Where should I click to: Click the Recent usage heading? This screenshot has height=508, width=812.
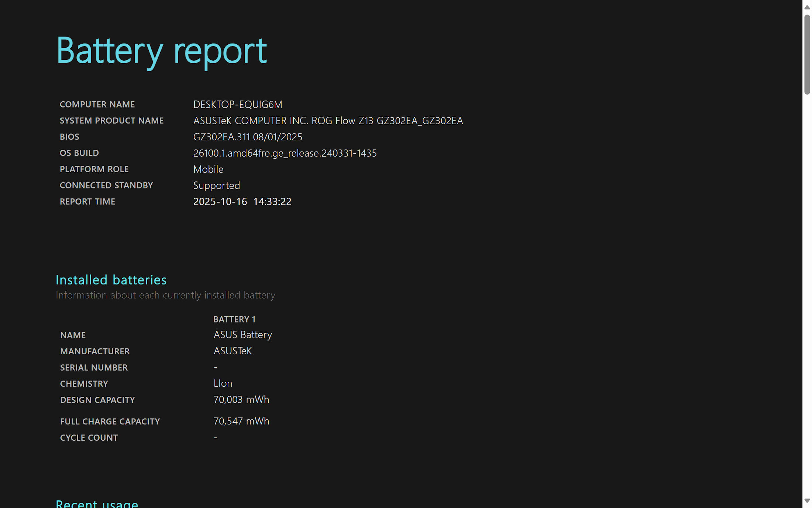(x=97, y=504)
